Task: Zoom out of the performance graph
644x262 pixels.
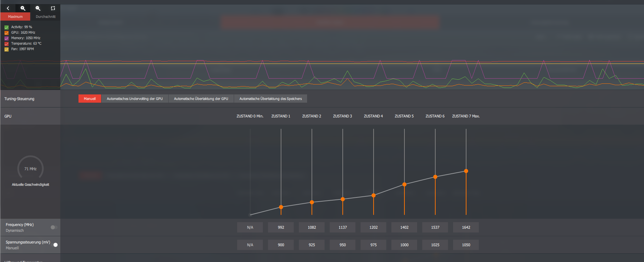Action: [38, 8]
